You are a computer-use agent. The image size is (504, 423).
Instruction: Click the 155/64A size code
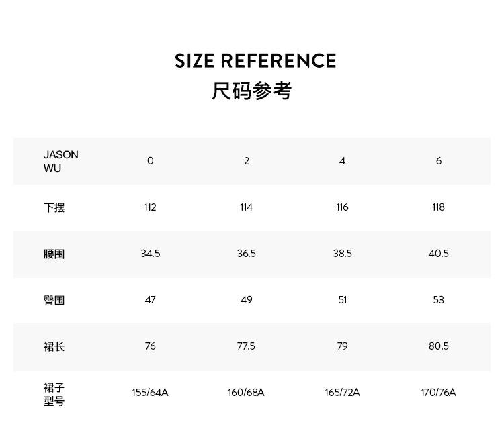click(150, 393)
